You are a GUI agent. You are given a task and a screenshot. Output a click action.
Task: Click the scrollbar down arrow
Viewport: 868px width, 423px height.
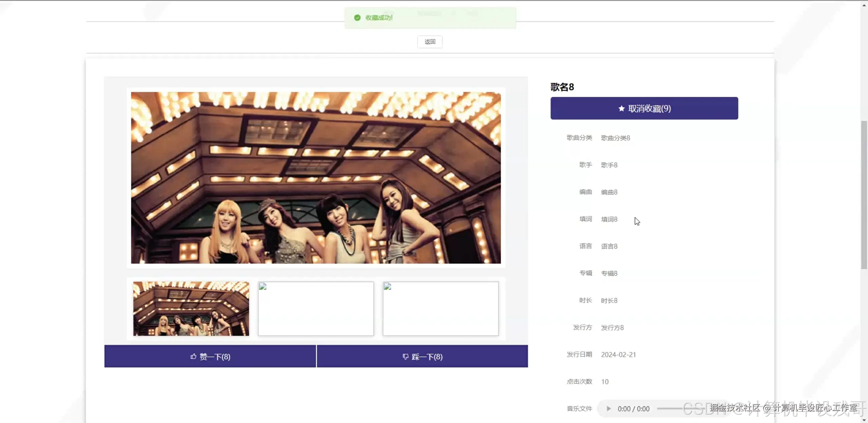pos(864,420)
